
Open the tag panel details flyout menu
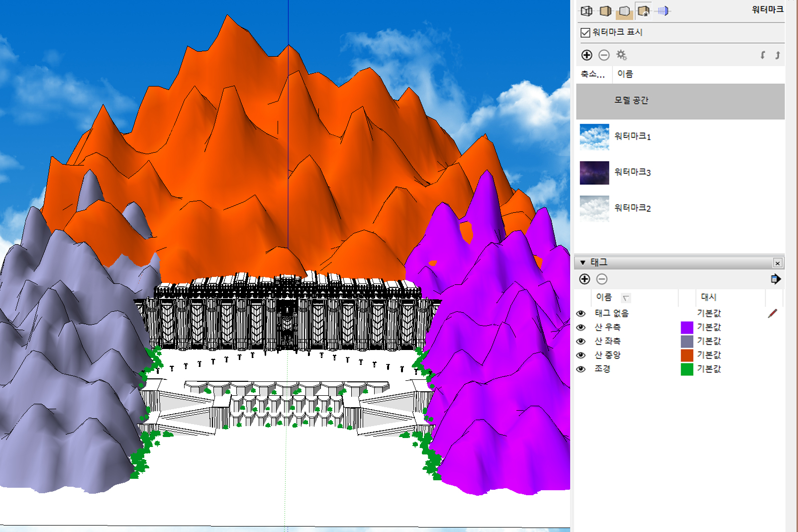click(776, 279)
